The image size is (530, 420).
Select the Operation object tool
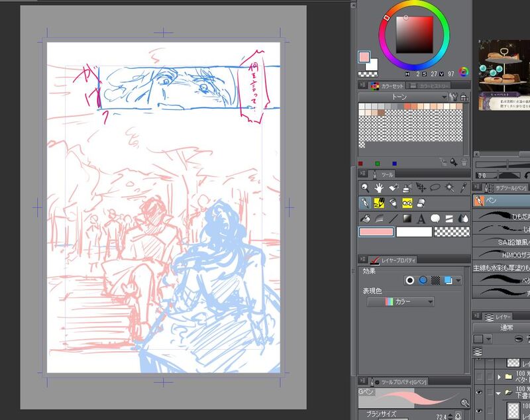pos(393,187)
